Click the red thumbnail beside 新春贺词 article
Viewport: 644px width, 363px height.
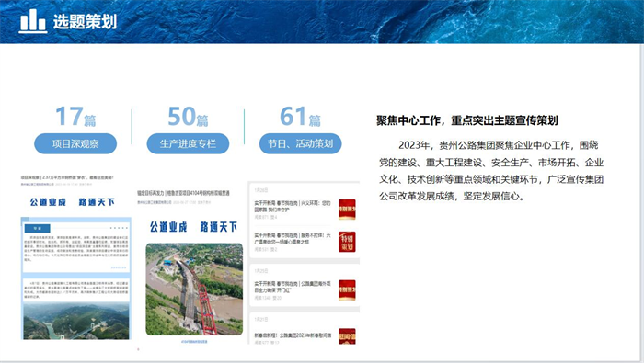pos(347,336)
